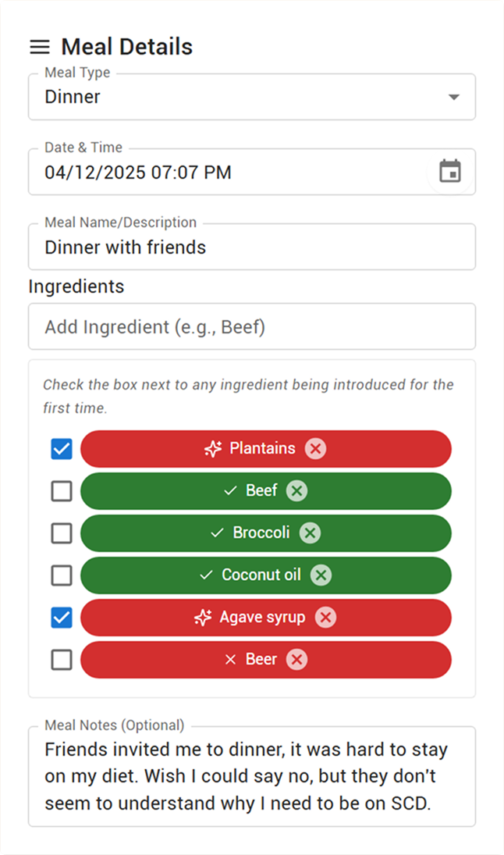Open the calendar date picker icon
The image size is (504, 855).
click(x=450, y=171)
